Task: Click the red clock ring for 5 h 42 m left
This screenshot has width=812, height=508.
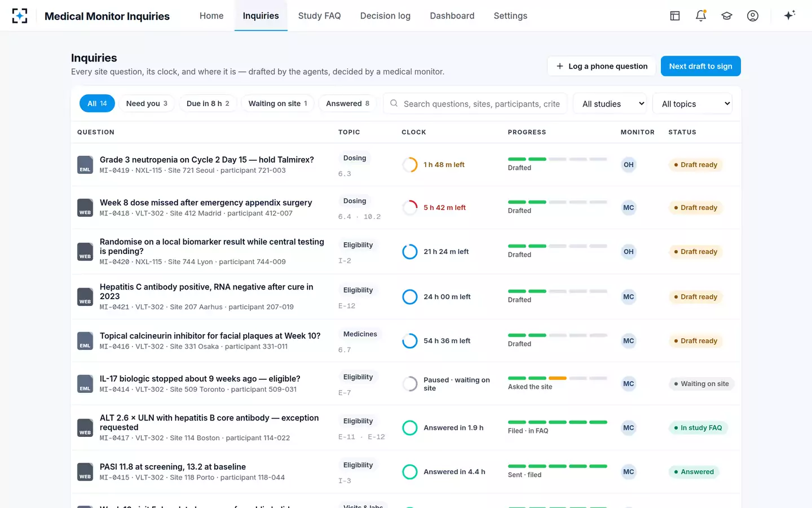Action: pyautogui.click(x=410, y=208)
